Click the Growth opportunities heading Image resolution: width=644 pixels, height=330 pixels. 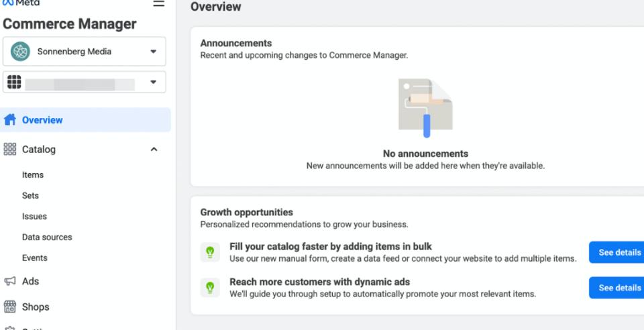[246, 212]
